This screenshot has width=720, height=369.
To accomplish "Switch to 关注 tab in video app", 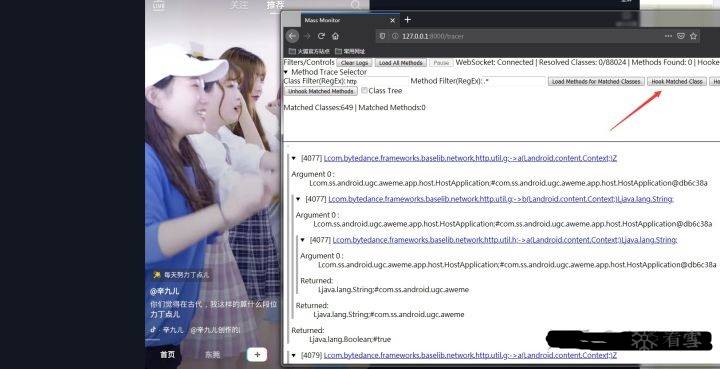I will 239,5.
